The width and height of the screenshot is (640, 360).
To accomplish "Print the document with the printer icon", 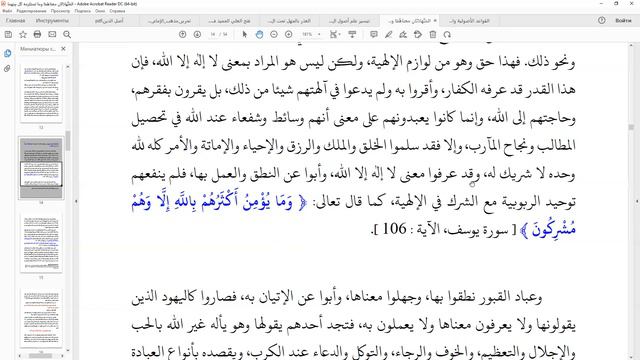I will point(37,35).
